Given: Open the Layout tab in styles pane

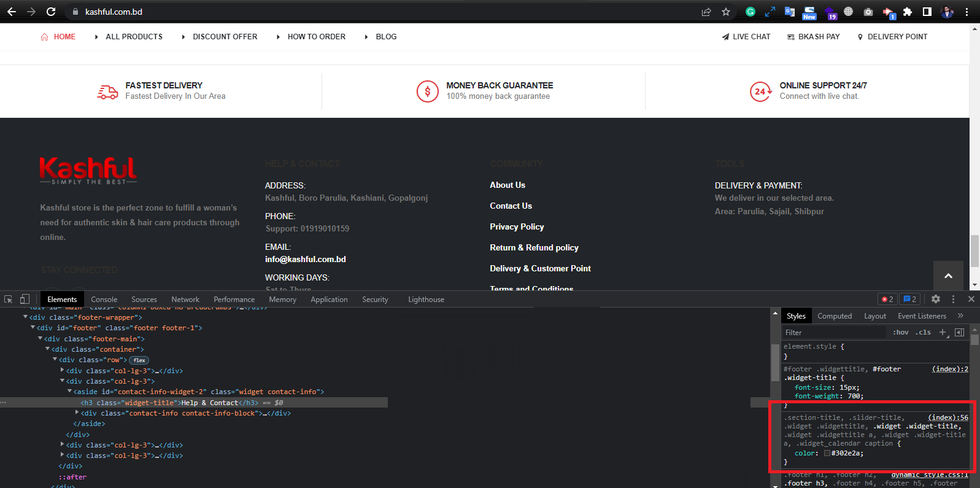Looking at the screenshot, I should point(875,316).
